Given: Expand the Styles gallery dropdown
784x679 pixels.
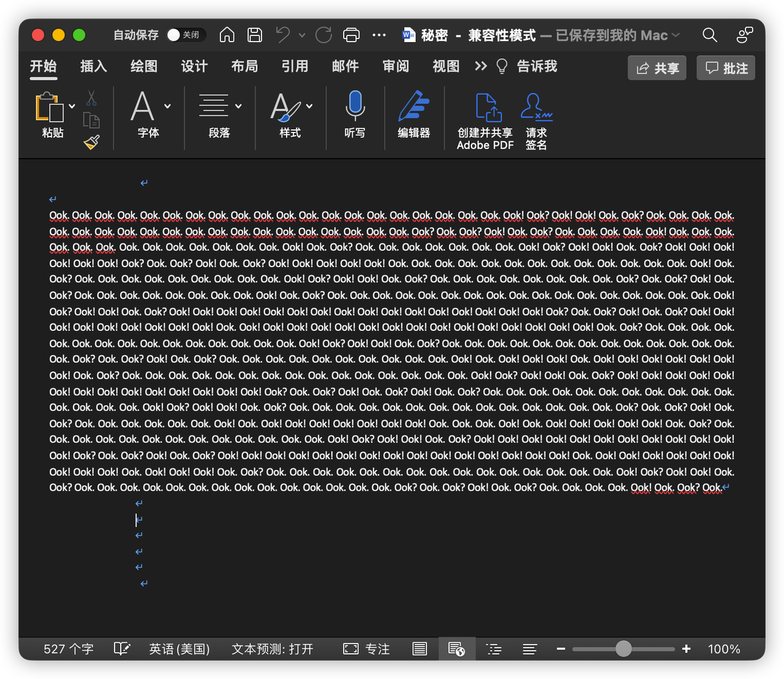Looking at the screenshot, I should [310, 106].
